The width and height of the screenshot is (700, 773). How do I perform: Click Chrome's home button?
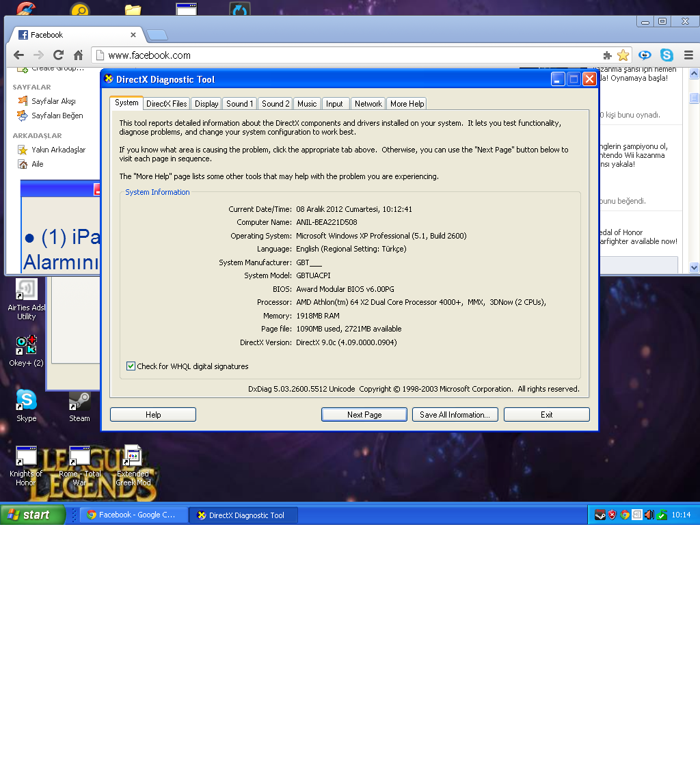tap(78, 55)
